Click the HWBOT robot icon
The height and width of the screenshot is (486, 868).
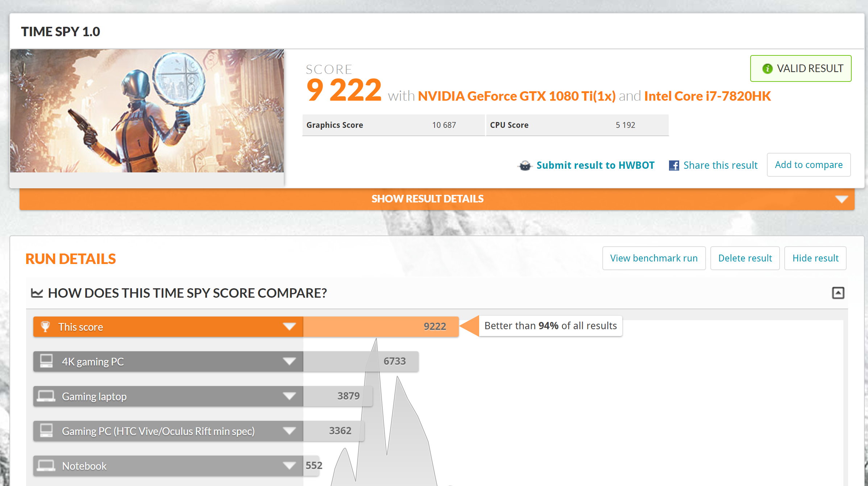click(x=525, y=166)
